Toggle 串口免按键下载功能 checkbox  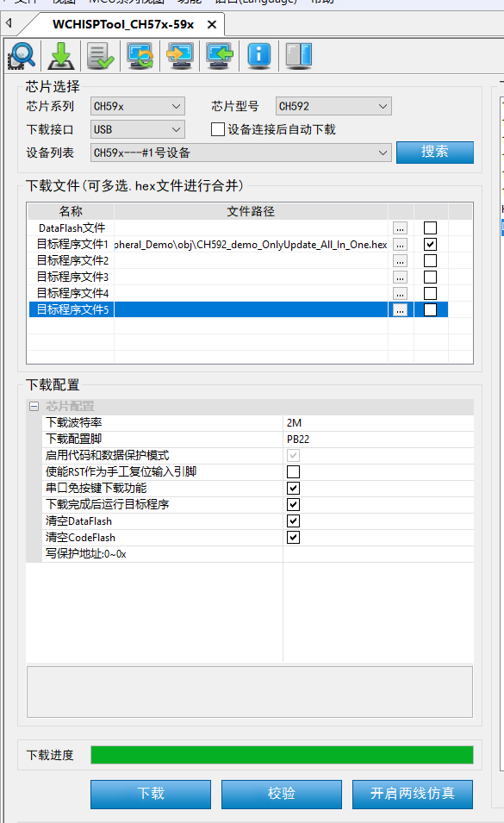[x=293, y=488]
